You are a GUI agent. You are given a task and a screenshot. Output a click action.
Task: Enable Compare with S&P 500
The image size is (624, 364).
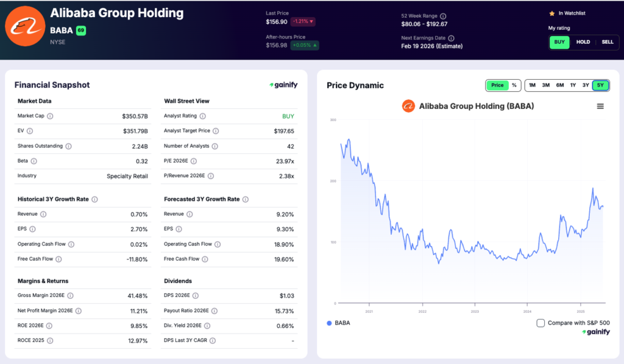click(x=539, y=324)
